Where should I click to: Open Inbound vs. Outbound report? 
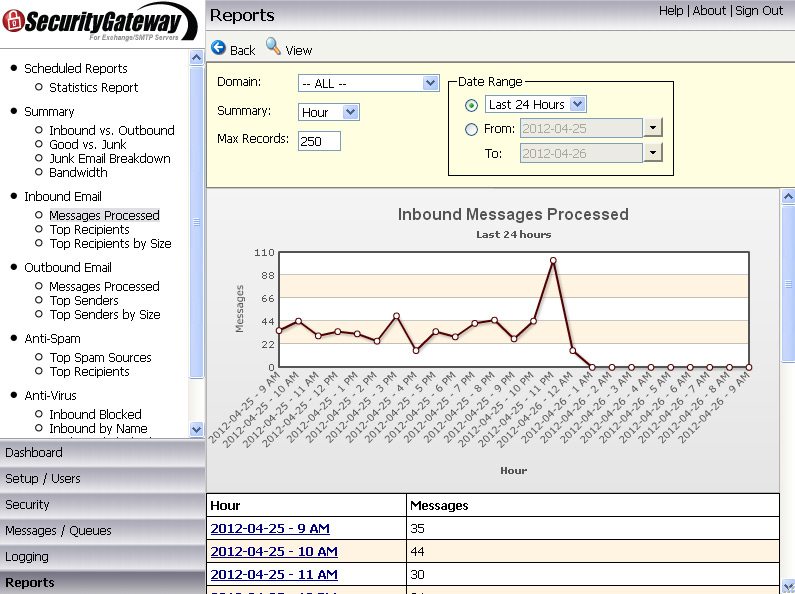click(x=112, y=130)
